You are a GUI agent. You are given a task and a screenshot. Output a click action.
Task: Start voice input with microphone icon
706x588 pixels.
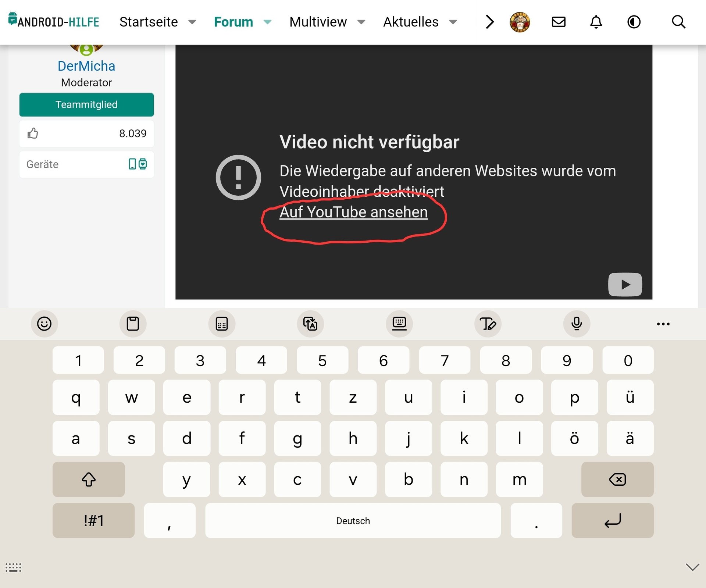click(577, 324)
